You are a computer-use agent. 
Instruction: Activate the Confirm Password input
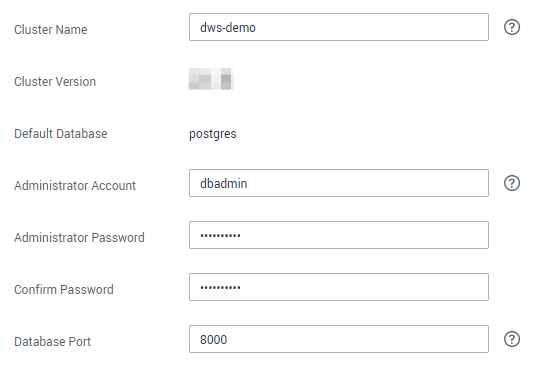click(x=339, y=287)
